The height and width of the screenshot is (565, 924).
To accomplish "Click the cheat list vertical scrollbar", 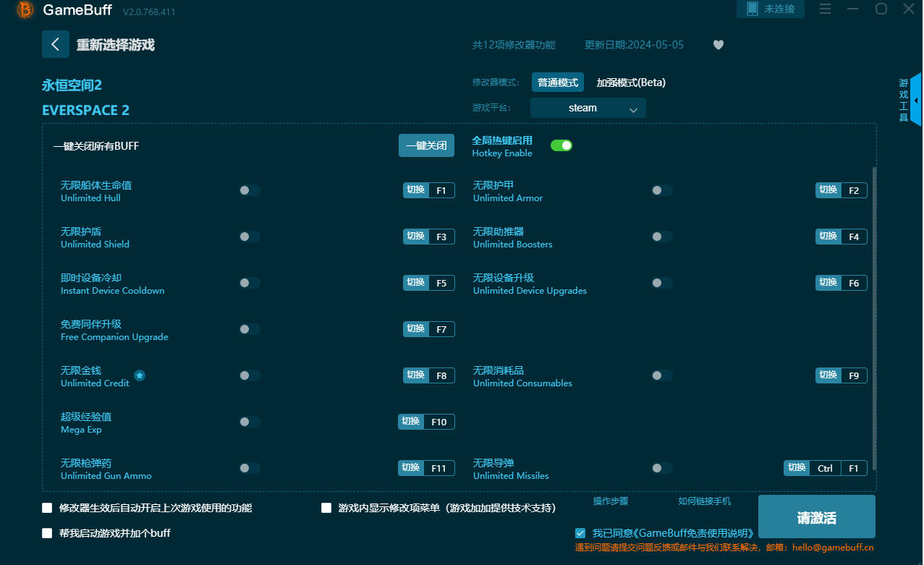I will coord(874,318).
